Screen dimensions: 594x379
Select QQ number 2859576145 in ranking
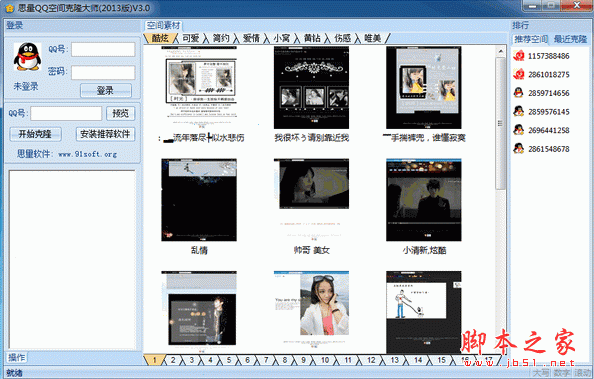pos(549,112)
